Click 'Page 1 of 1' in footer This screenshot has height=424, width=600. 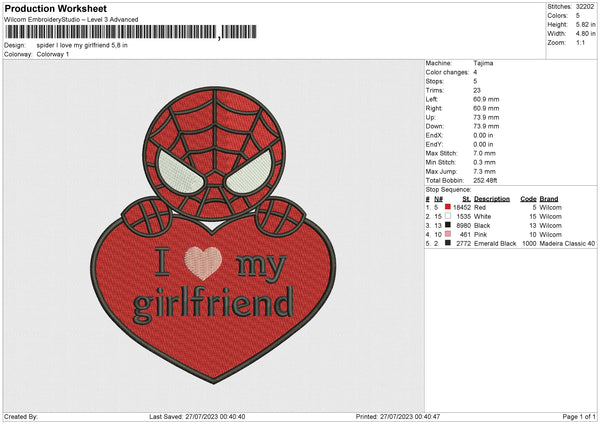tap(579, 416)
